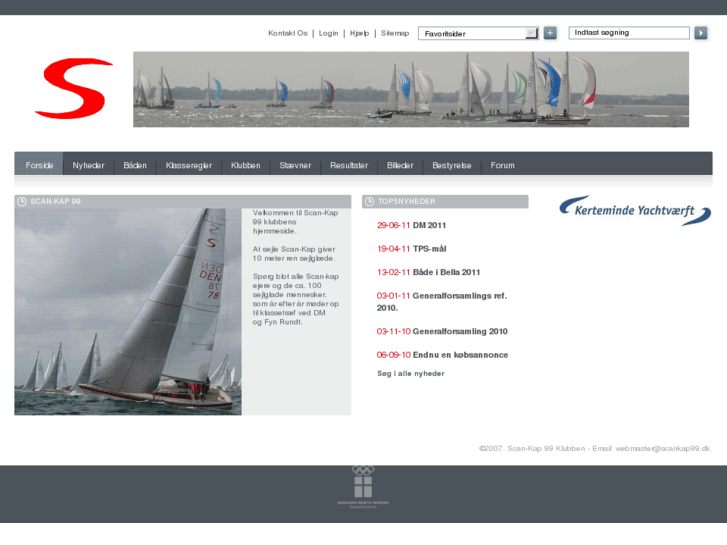The height and width of the screenshot is (545, 727).
Task: Open the DM 2011 news item
Action: pos(429,225)
